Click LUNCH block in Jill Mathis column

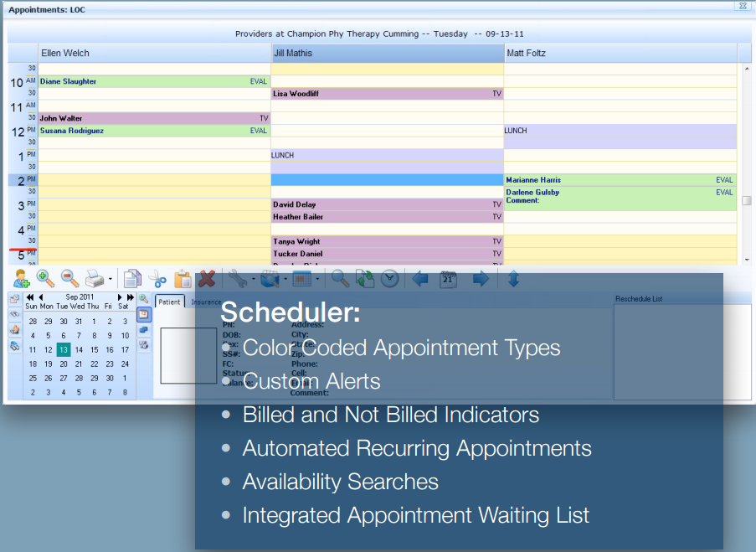click(x=387, y=161)
